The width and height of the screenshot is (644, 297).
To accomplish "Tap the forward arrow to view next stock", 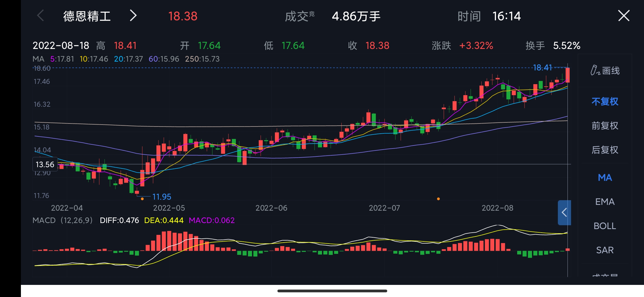I will [x=133, y=16].
